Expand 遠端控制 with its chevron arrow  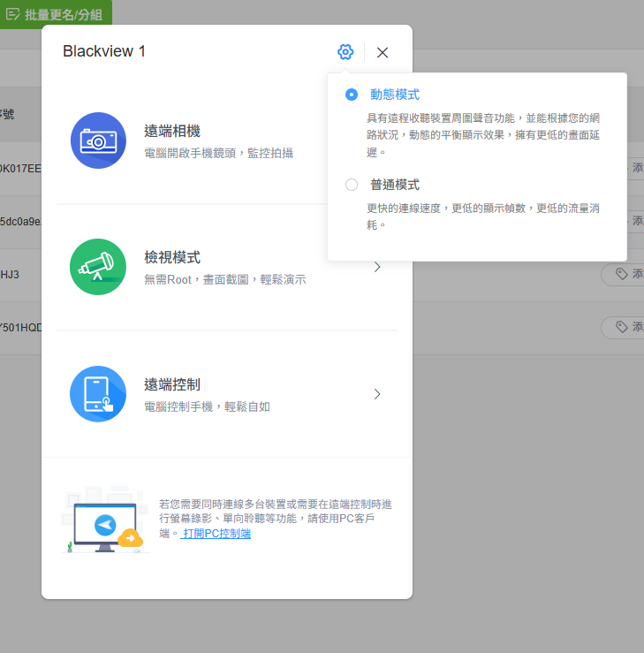coord(377,394)
